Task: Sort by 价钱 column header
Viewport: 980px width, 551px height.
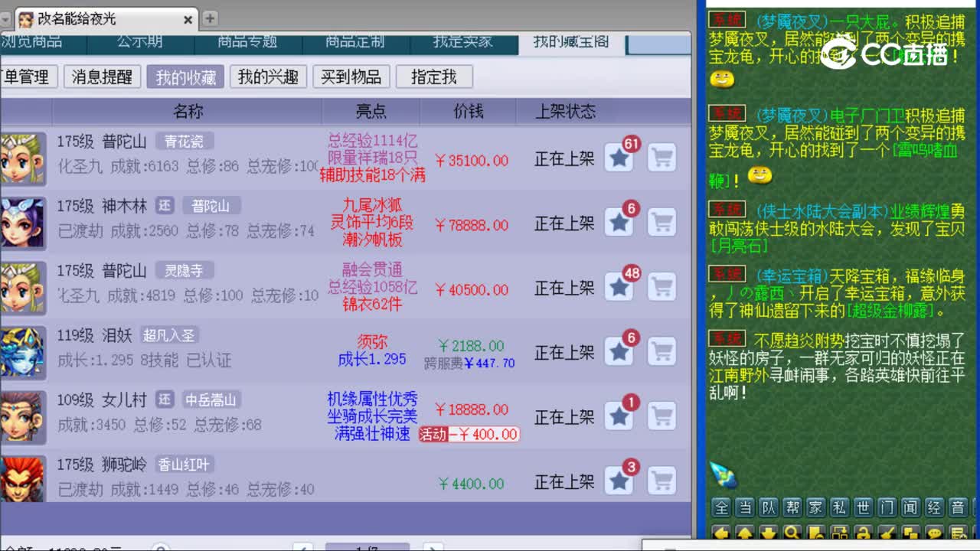Action: 469,112
